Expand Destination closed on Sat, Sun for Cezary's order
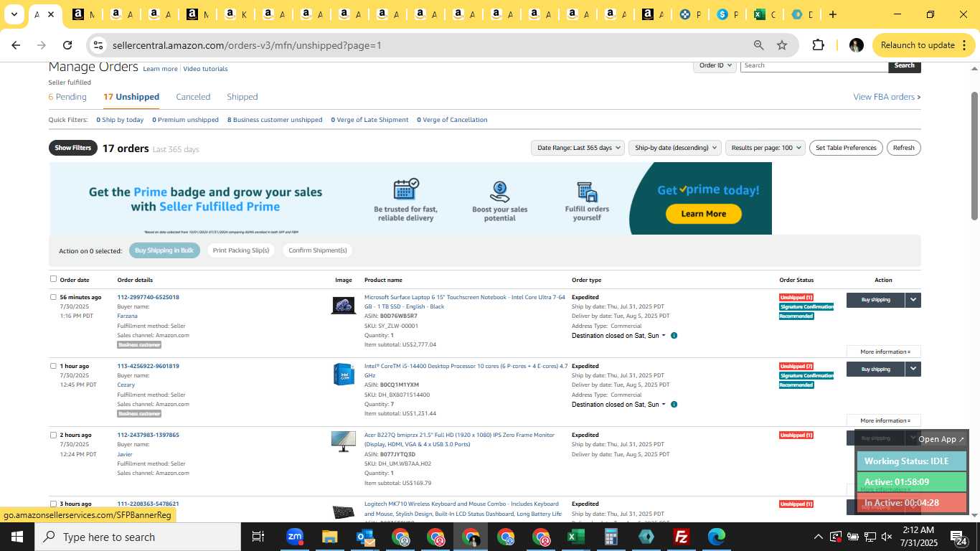 point(619,405)
